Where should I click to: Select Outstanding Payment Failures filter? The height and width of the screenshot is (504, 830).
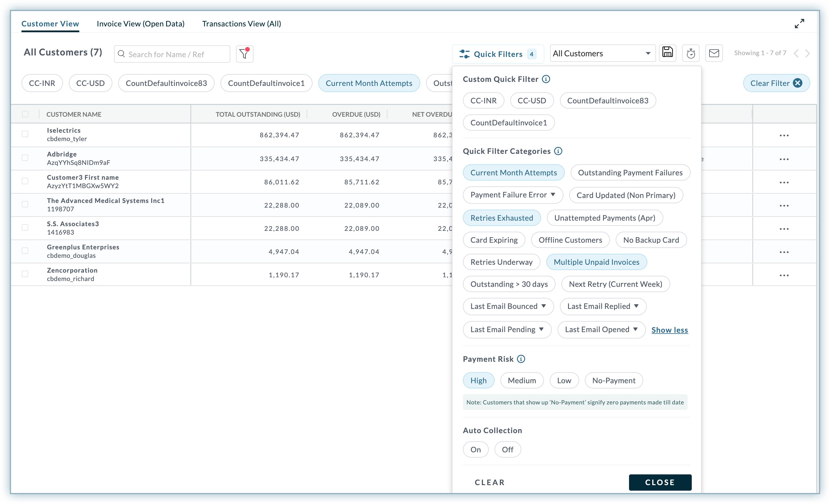click(630, 173)
